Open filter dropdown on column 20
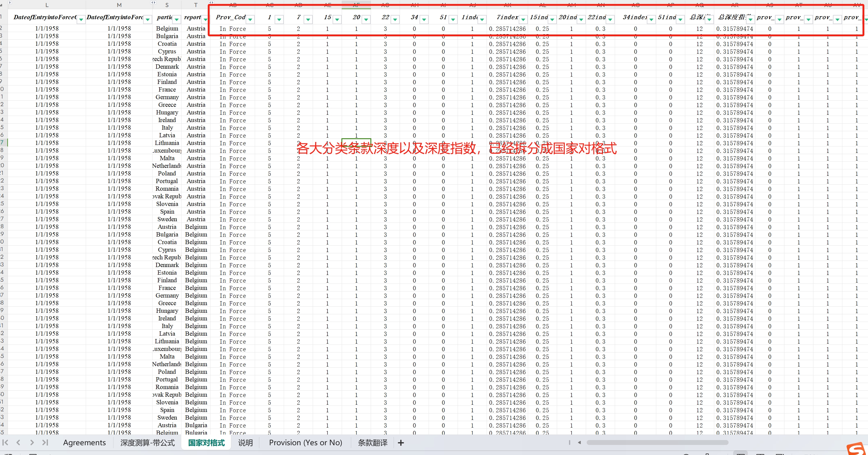 366,20
